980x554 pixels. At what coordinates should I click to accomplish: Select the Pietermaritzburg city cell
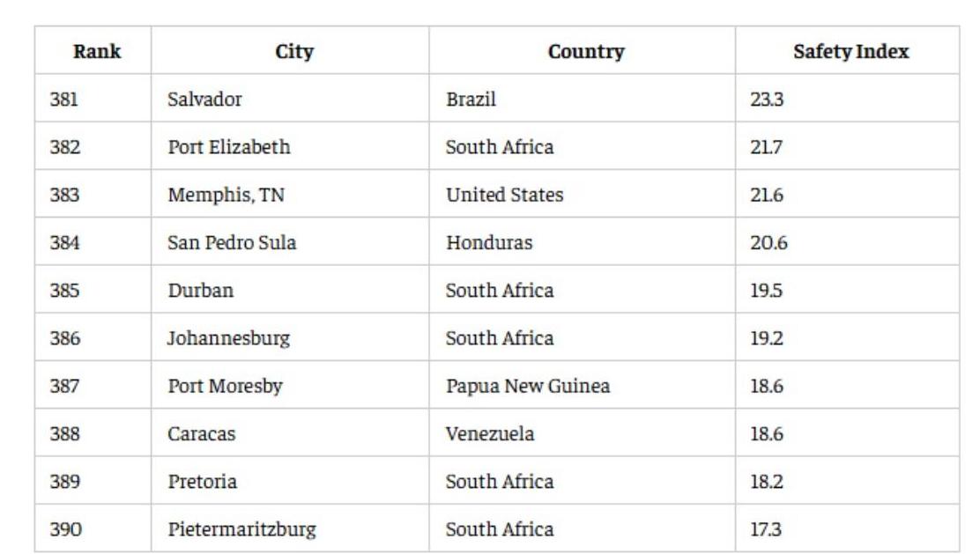tap(241, 529)
